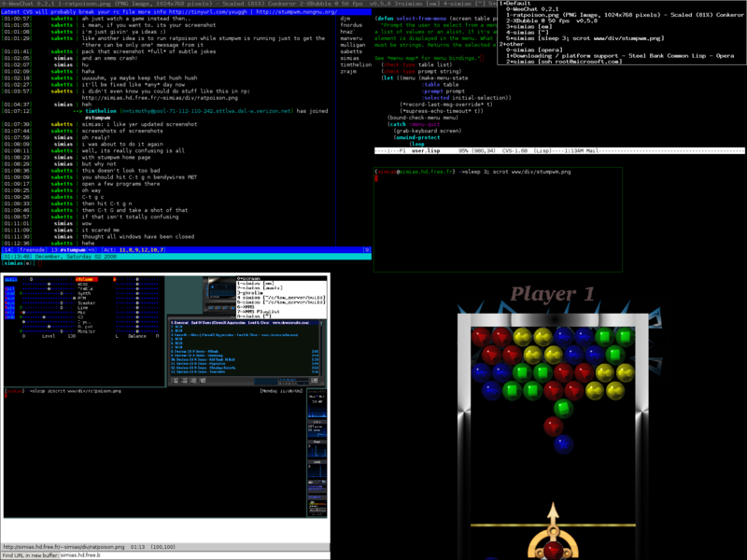Click nick manveru in WeeChat nicklist
Screen dimensions: 747x560
(351, 38)
